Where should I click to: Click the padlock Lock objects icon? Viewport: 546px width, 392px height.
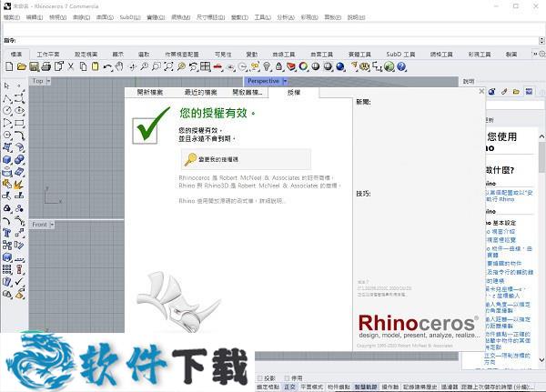point(278,66)
